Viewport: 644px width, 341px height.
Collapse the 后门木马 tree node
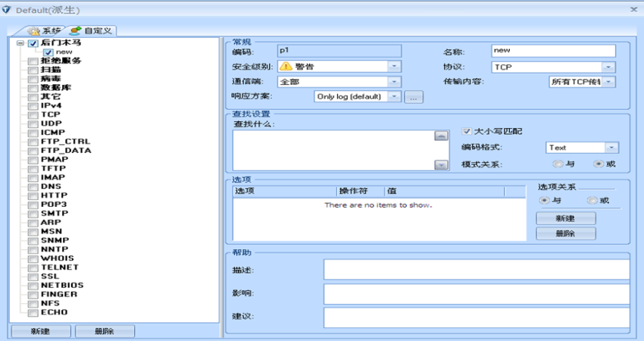pos(20,43)
